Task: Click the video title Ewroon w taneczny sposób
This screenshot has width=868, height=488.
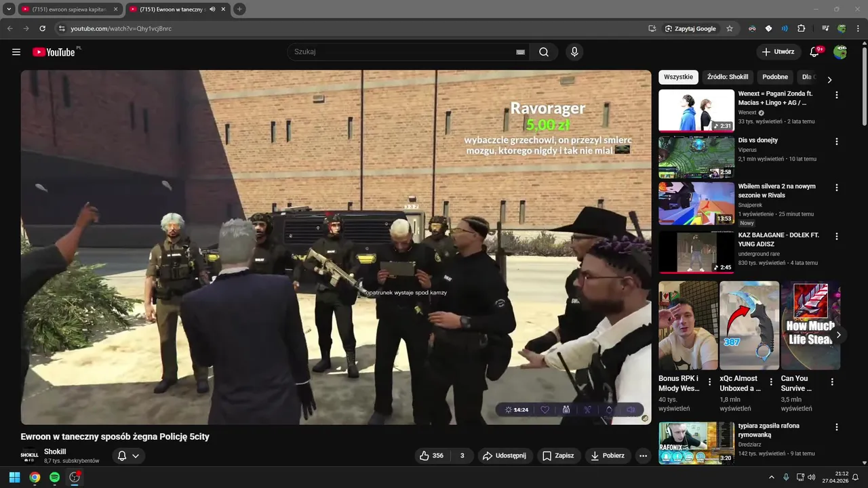Action: point(115,437)
